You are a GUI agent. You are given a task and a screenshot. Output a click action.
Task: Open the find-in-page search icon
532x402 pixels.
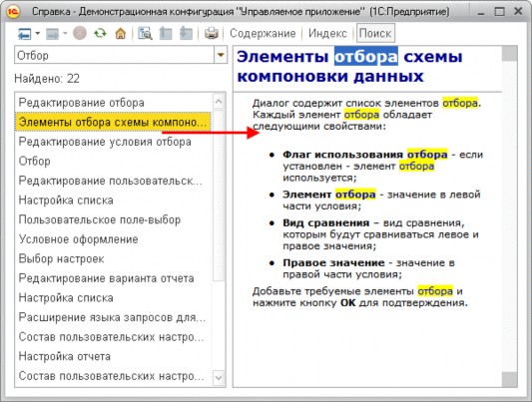pyautogui.click(x=145, y=33)
